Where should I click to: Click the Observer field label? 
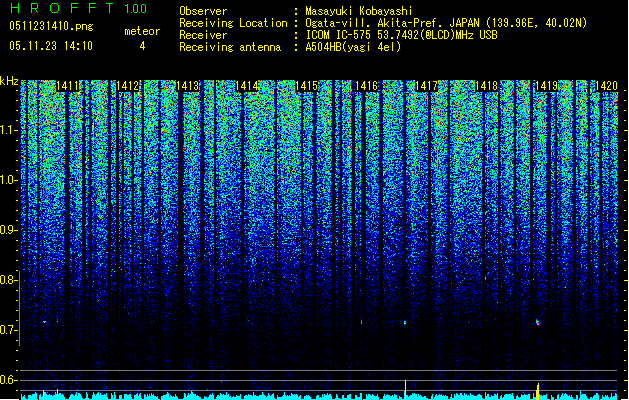(203, 11)
